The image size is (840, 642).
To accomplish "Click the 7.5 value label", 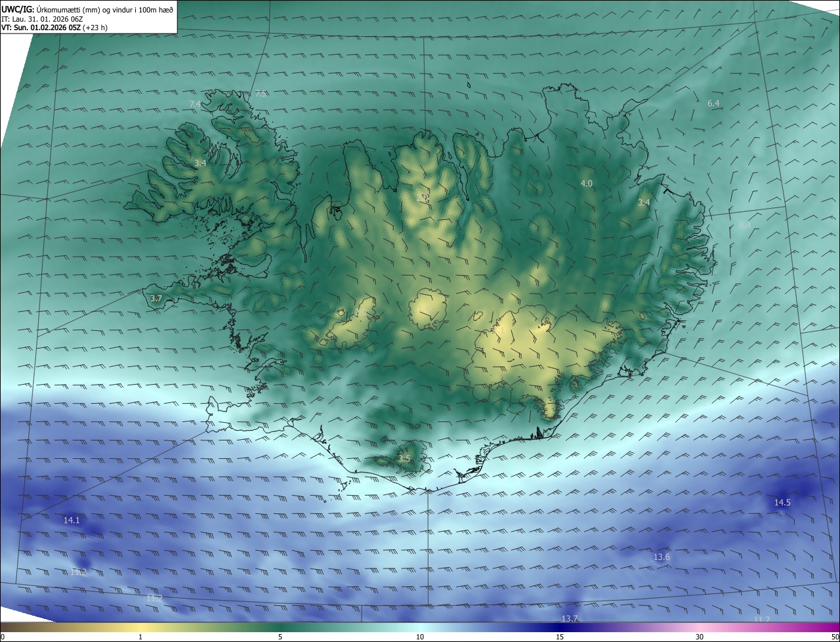I will [261, 94].
